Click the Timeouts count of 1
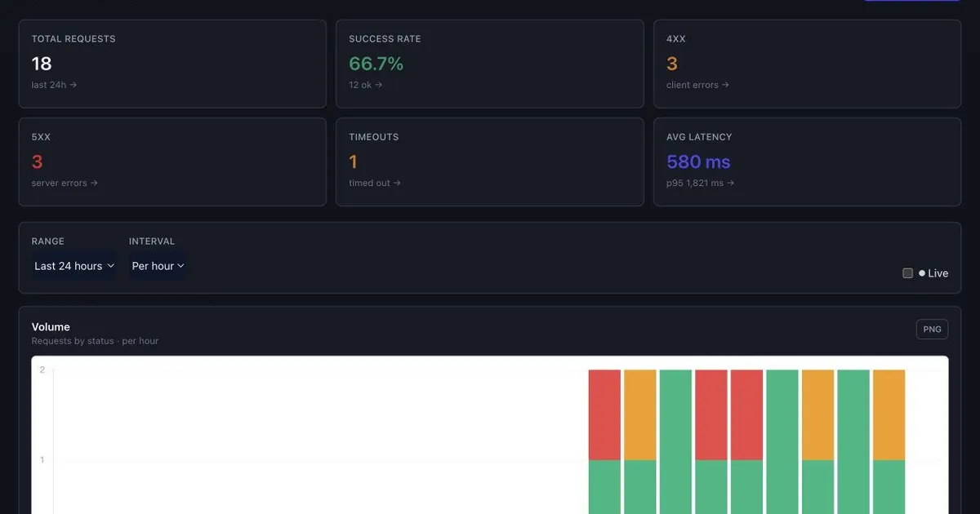980x514 pixels. tap(353, 162)
